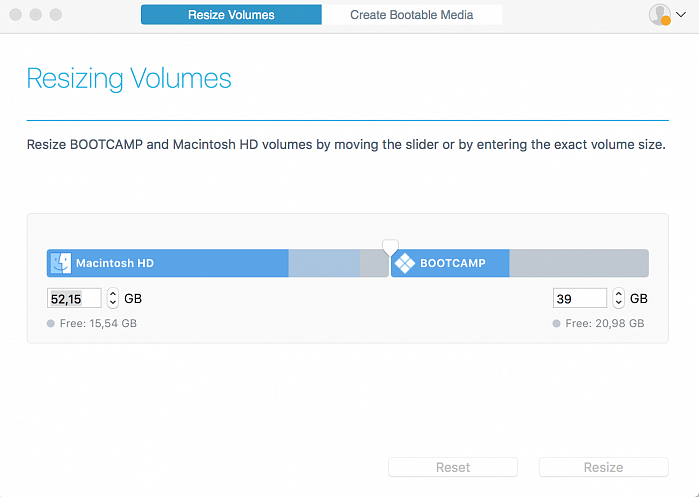Select the BOOTCAMP volume bar
The width and height of the screenshot is (699, 497).
[520, 263]
